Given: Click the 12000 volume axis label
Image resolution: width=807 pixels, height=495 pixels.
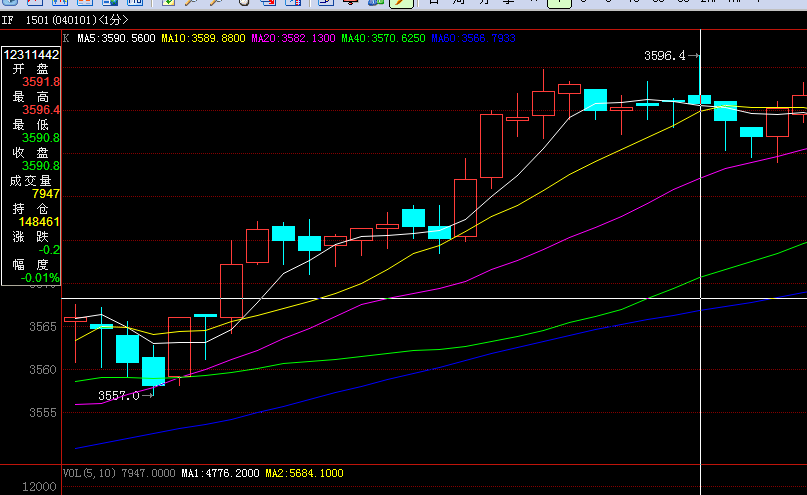Looking at the screenshot, I should [39, 487].
